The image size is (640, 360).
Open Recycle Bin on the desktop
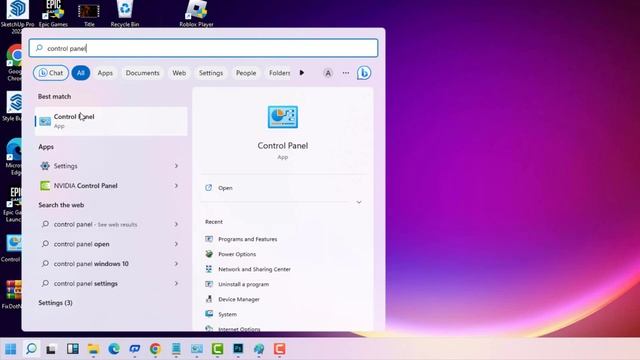pyautogui.click(x=125, y=13)
